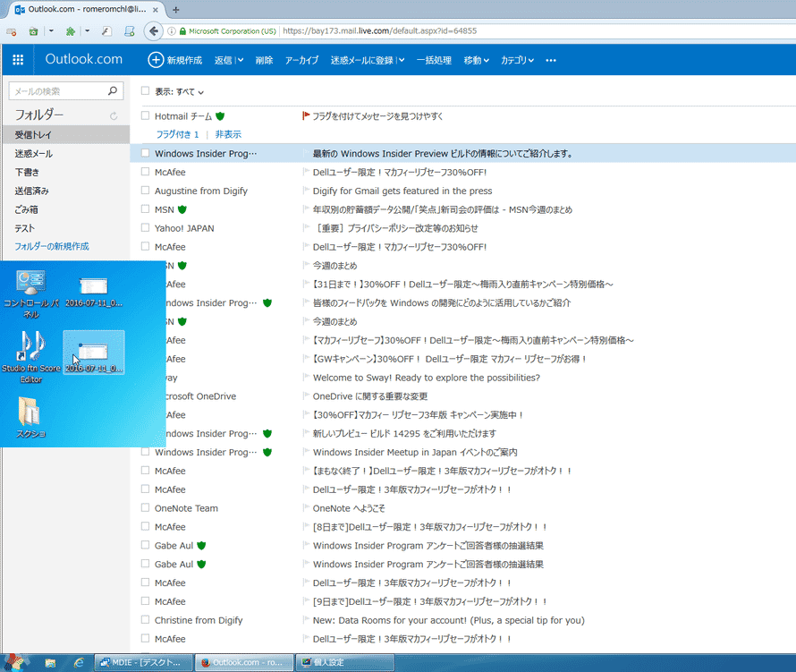
Task: Expand the 迷惑メールに登録 dropdown arrow
Action: [x=402, y=61]
